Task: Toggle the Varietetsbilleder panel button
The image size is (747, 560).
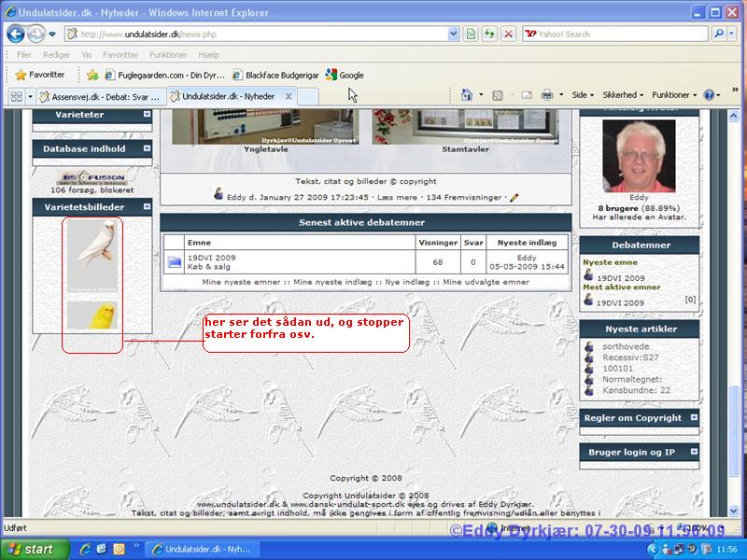Action: pyautogui.click(x=148, y=206)
